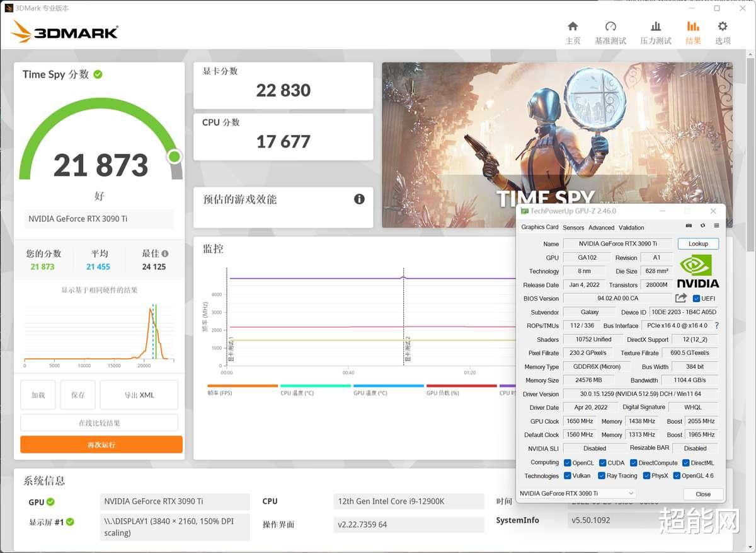Click the verification checkmark next to GPU
The height and width of the screenshot is (553, 756).
(50, 502)
